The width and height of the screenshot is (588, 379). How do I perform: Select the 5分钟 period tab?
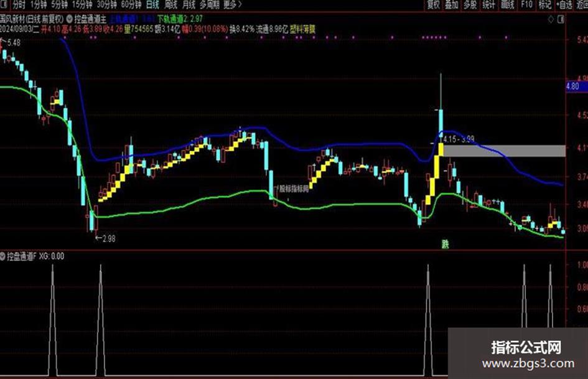tap(60, 5)
